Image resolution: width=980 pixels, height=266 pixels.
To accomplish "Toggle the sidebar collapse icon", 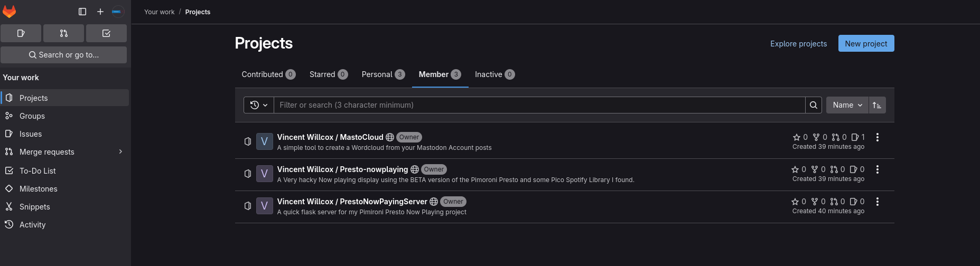I will 82,12.
